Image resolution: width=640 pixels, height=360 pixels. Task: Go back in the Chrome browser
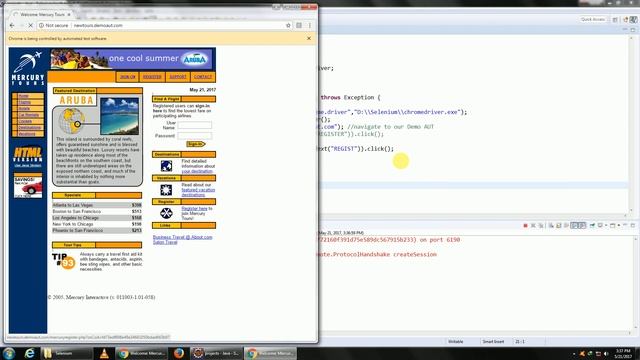coord(12,25)
